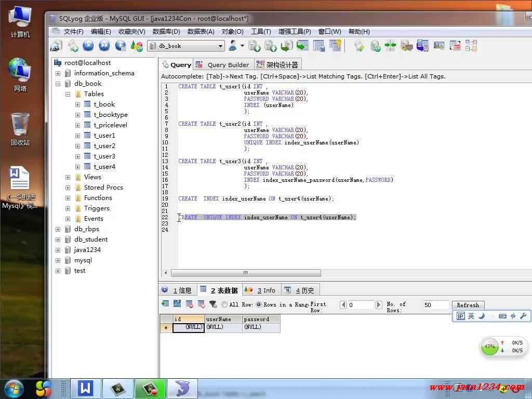Open the 增强工具(P) menu
Viewport: 532px width, 399px height.
[x=295, y=32]
